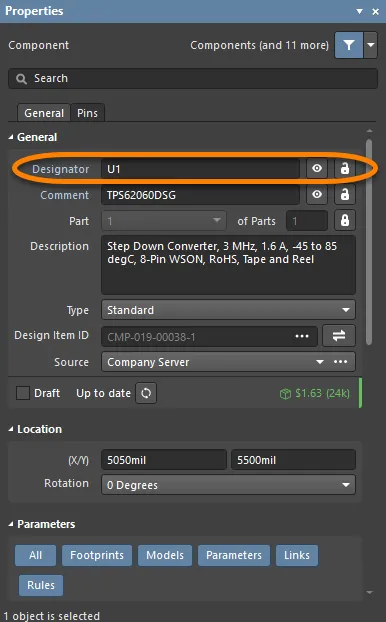Switch to the Pins tab
Screen dimensions: 386x622
click(87, 113)
